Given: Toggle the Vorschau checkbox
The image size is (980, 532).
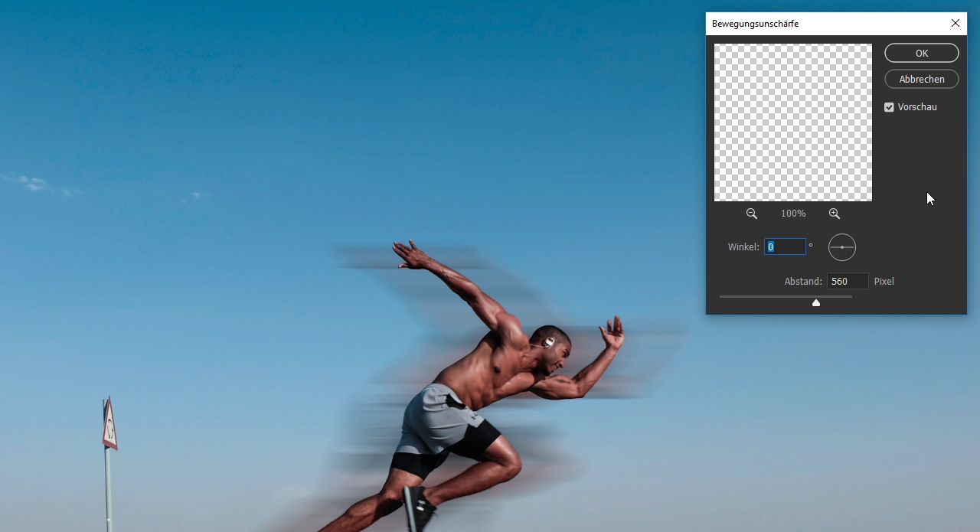Looking at the screenshot, I should coord(889,107).
